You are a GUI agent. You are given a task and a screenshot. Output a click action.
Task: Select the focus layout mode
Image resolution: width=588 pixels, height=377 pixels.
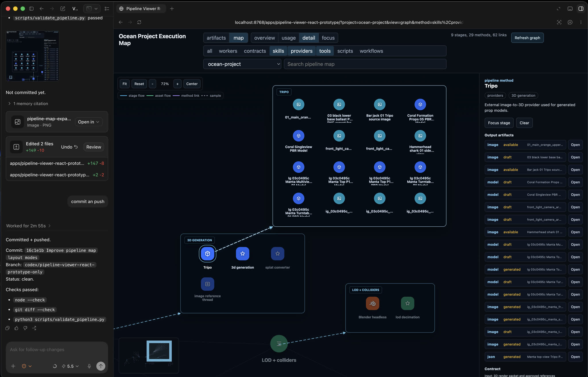(328, 38)
